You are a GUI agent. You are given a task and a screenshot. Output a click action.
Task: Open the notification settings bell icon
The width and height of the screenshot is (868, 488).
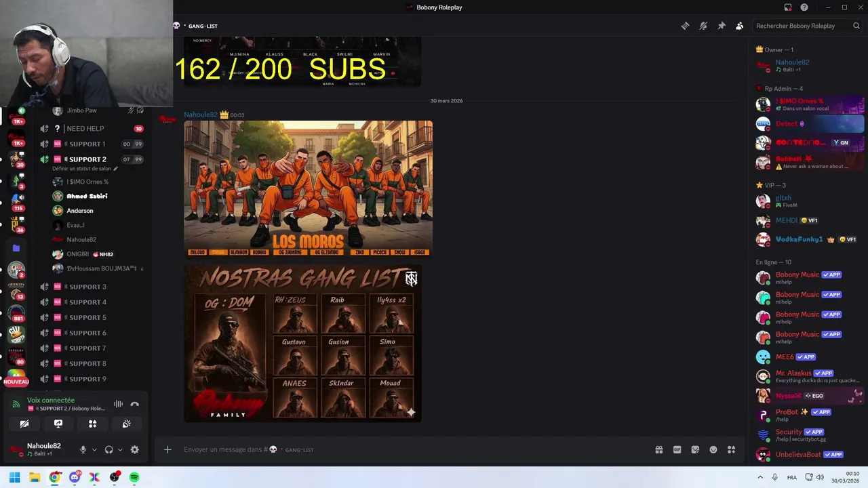[703, 26]
